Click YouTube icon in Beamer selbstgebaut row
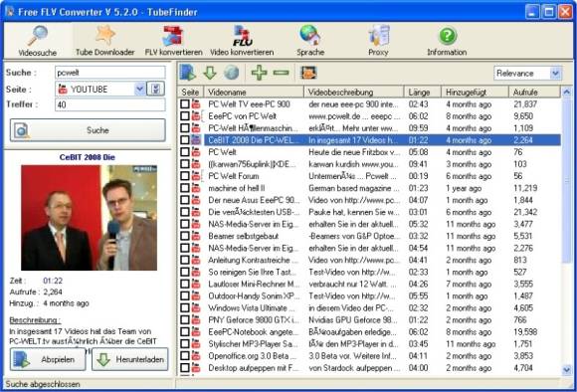577x392 pixels. [196, 236]
